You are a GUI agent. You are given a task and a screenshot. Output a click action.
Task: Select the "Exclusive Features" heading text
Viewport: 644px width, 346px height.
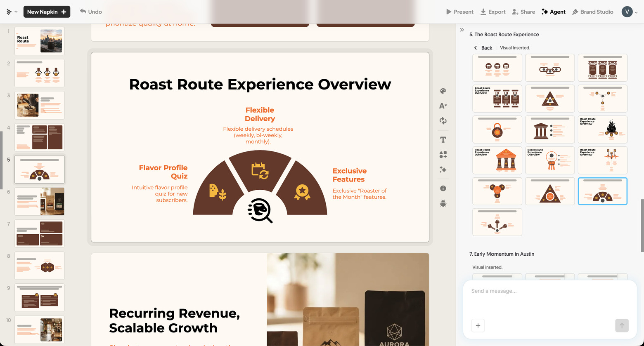coord(349,175)
